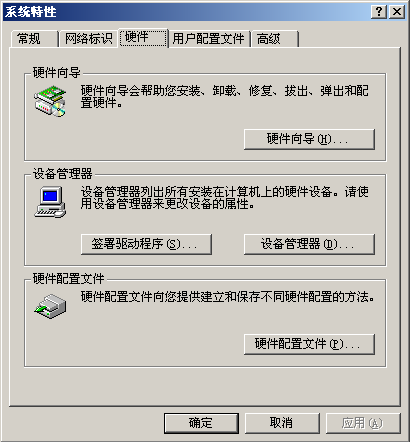Click the hardware wizard circuit board icon
Image resolution: width=410 pixels, height=442 pixels.
[x=50, y=101]
